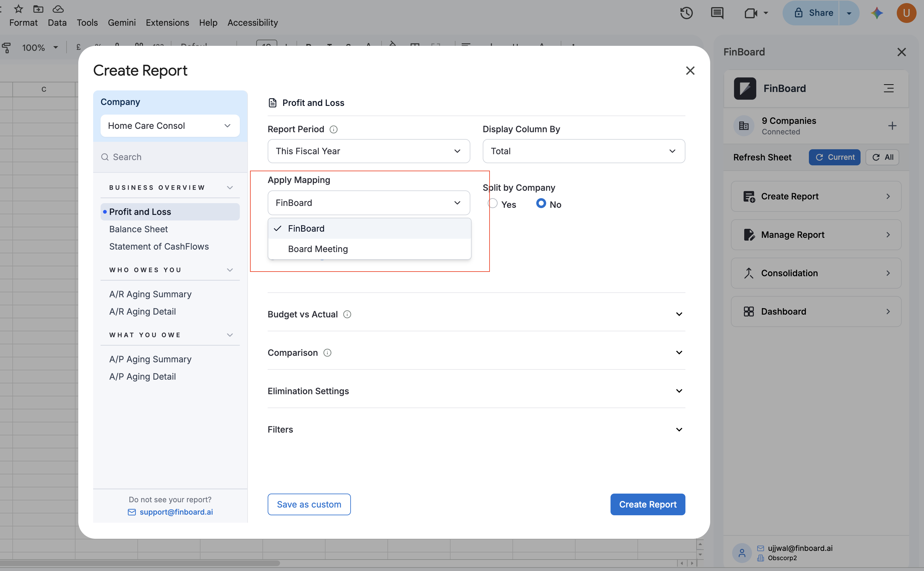Collapse the Who Owes You section
The image size is (924, 571).
click(x=230, y=270)
